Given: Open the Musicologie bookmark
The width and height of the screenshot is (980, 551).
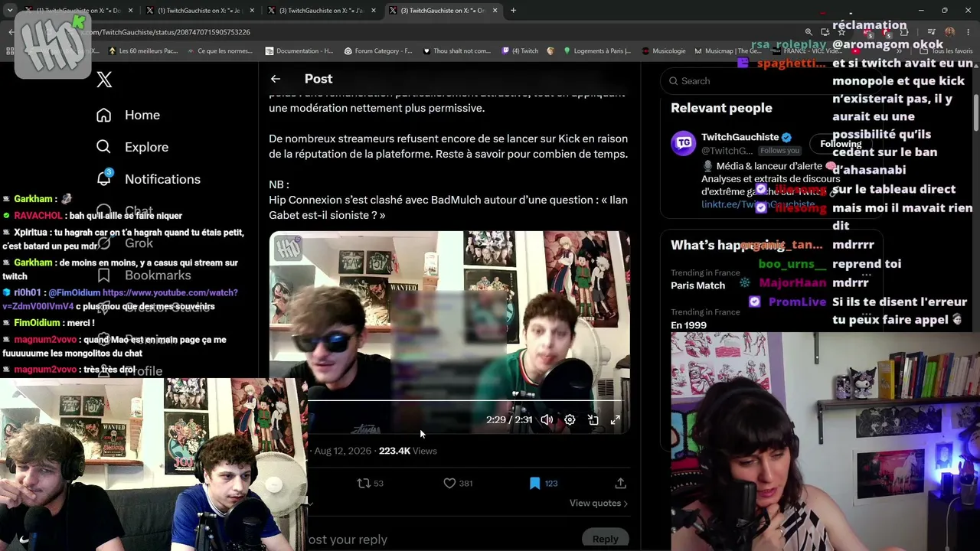Looking at the screenshot, I should [664, 51].
